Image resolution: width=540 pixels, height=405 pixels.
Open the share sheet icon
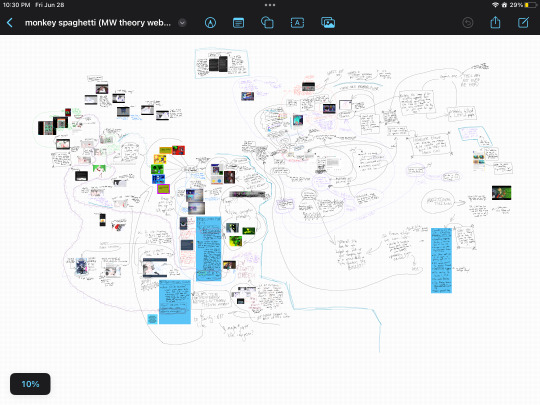pos(495,22)
